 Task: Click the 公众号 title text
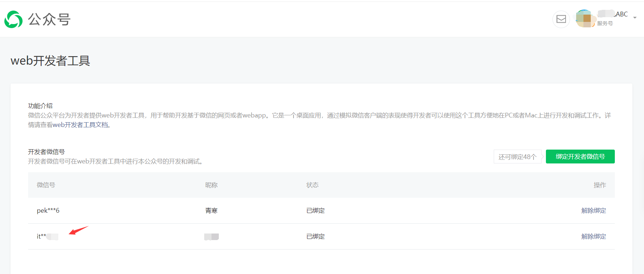[49, 19]
